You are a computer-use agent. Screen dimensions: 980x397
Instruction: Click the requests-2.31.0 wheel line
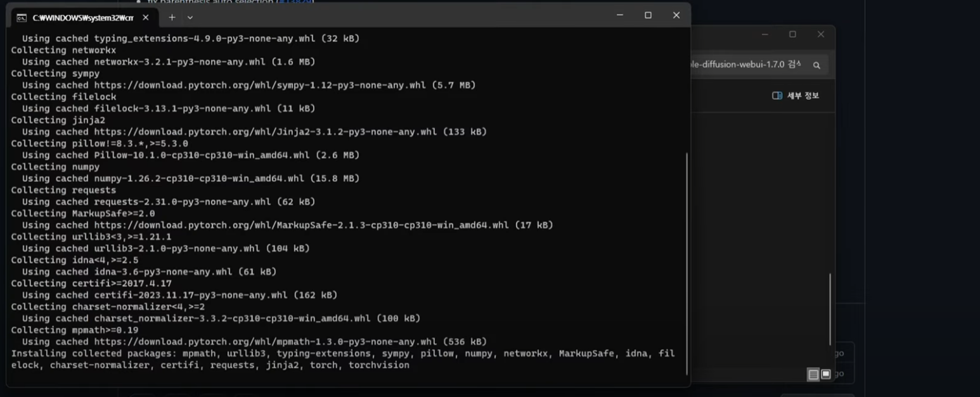(169, 201)
